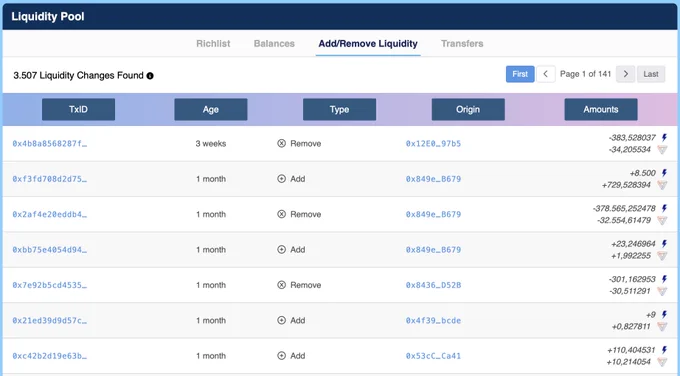The image size is (680, 376).
Task: Select the Add/Remove Liquidity tab
Action: [x=368, y=43]
